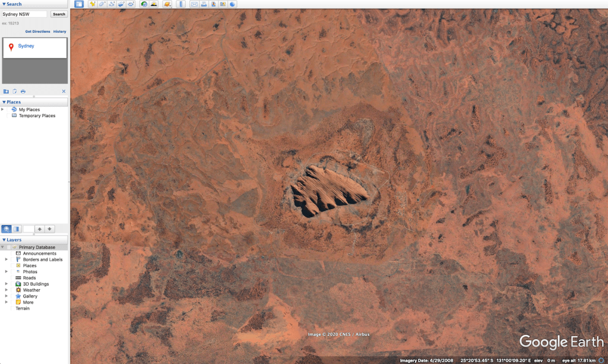Screen dimensions: 608x364
Task: Show historical imagery with the clock icon
Action: pos(144,4)
